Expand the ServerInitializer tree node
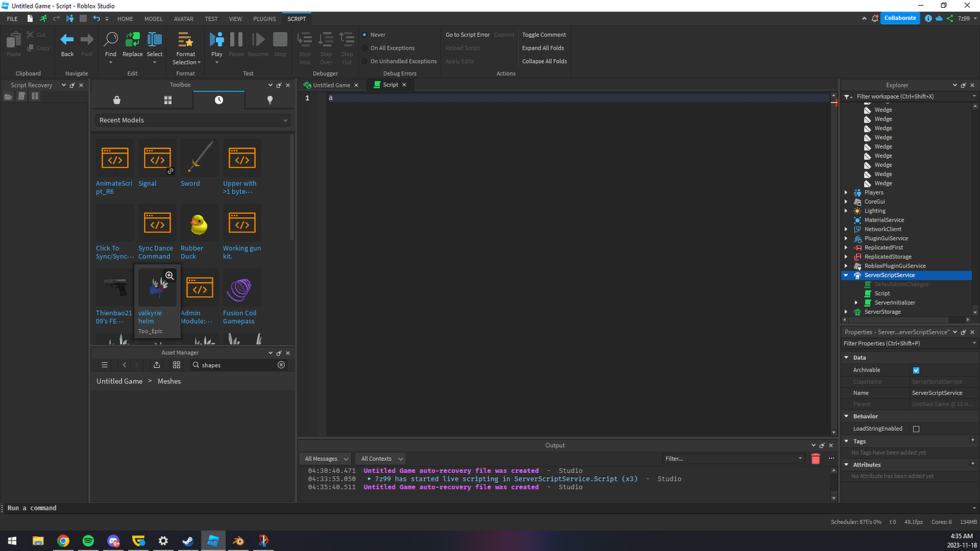The height and width of the screenshot is (551, 980). (x=856, y=302)
